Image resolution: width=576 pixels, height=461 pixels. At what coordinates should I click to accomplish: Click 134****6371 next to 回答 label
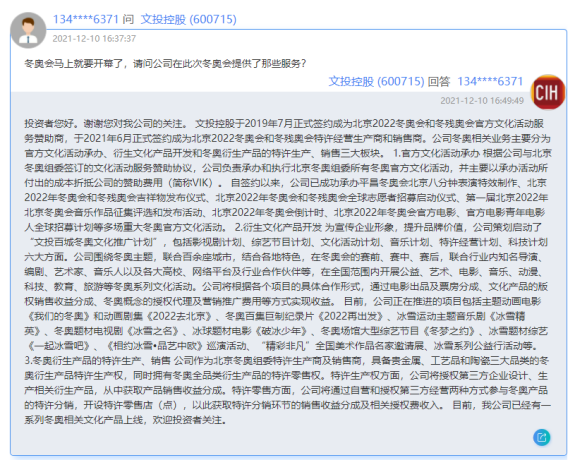pyautogui.click(x=490, y=81)
